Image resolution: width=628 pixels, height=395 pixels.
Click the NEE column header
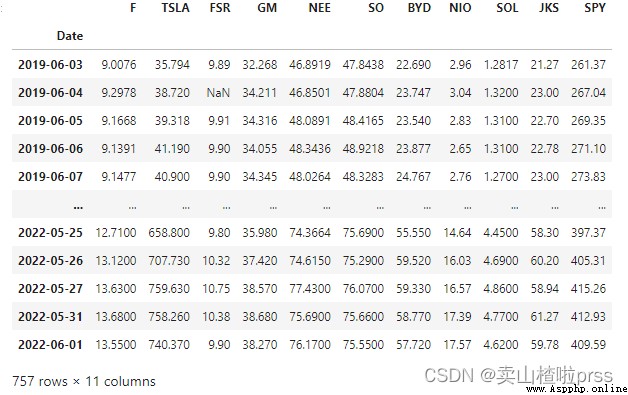coord(320,8)
